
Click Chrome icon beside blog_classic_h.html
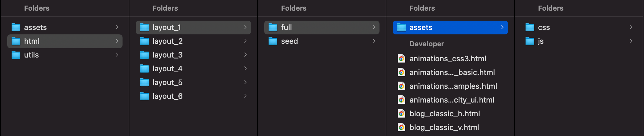[x=401, y=114]
